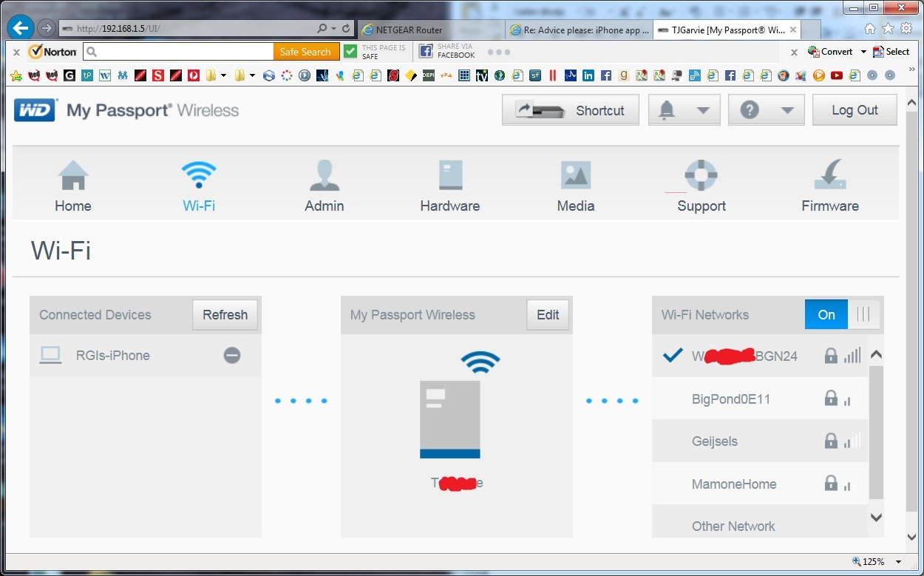Image resolution: width=924 pixels, height=576 pixels.
Task: Click the Norton Select button
Action: (891, 52)
